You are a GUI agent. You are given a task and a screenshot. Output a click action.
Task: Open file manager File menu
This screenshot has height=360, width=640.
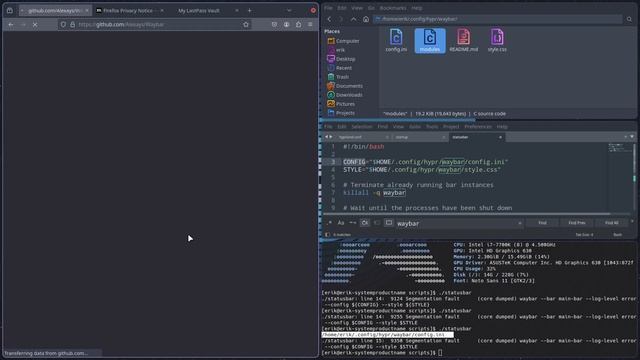(x=328, y=8)
